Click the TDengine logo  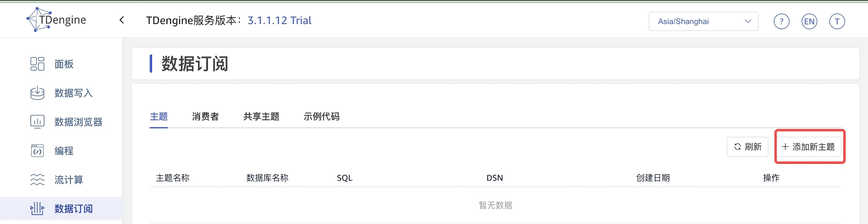[x=56, y=20]
